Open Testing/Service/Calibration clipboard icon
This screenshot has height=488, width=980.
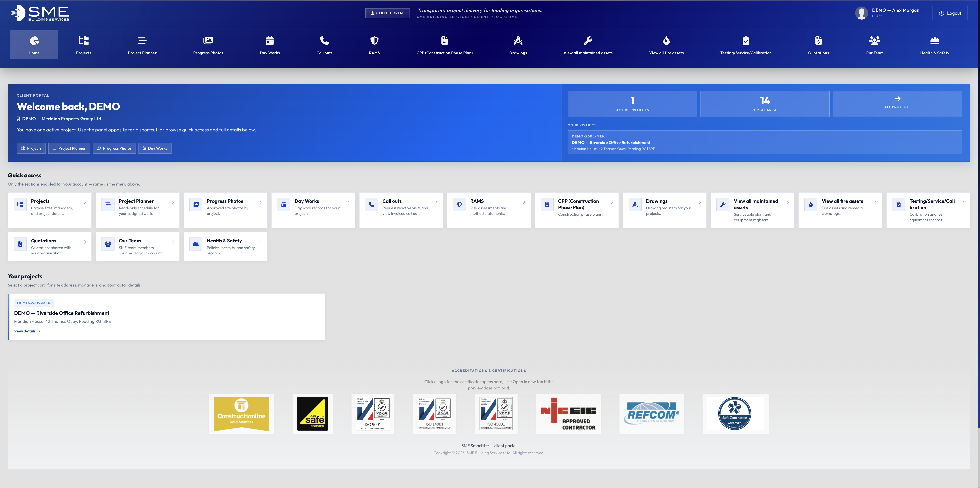746,40
